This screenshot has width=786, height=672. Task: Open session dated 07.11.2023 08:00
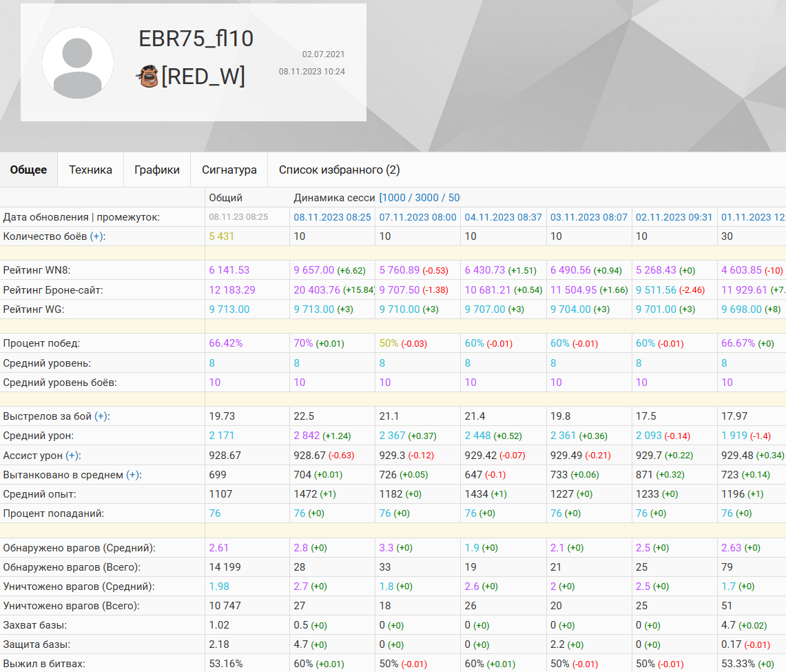417,217
